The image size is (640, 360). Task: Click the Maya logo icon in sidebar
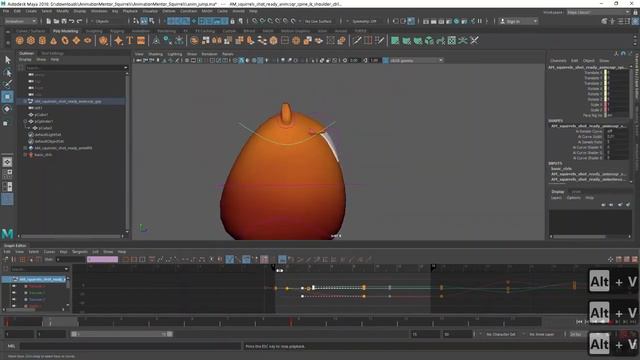click(x=7, y=233)
